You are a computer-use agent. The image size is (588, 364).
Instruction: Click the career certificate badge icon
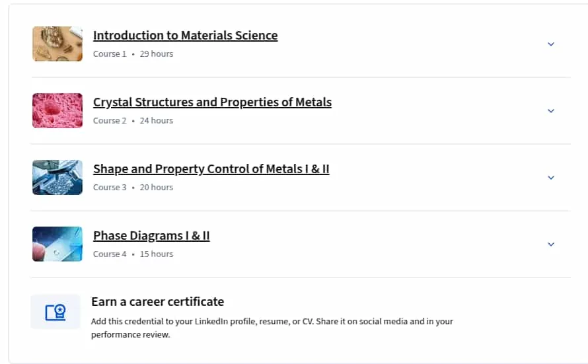55,312
